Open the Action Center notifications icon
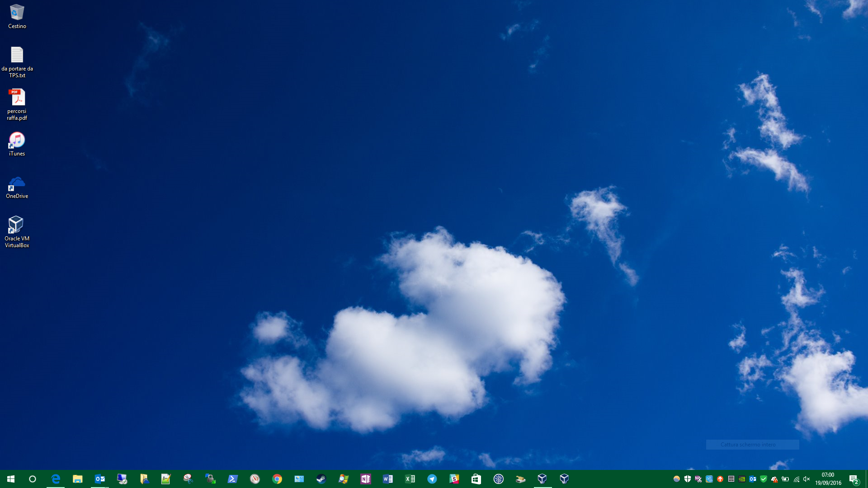Screen dimensions: 868x488 pyautogui.click(x=854, y=479)
